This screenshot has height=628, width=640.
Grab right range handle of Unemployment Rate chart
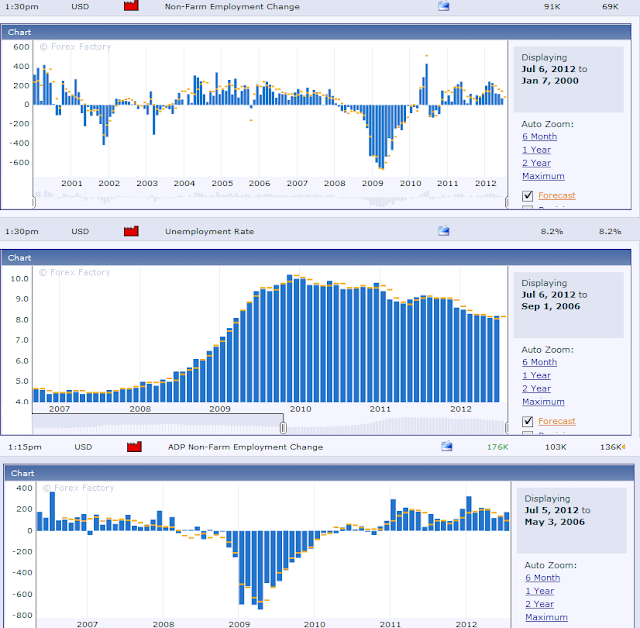tap(507, 428)
